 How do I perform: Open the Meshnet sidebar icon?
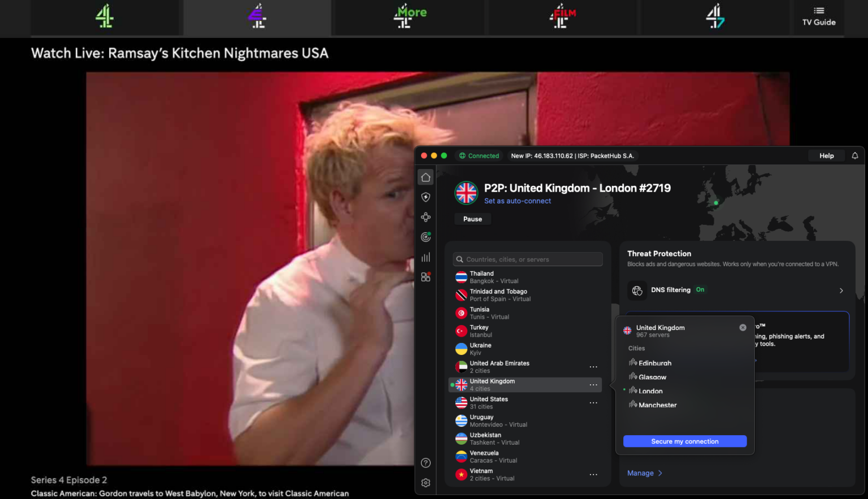(426, 217)
